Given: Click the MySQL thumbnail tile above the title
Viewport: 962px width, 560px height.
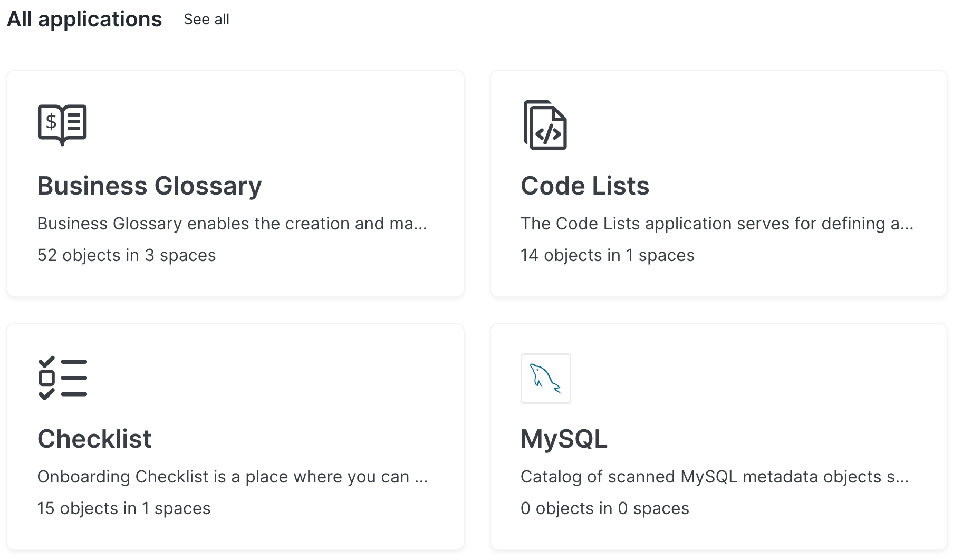Looking at the screenshot, I should (545, 379).
